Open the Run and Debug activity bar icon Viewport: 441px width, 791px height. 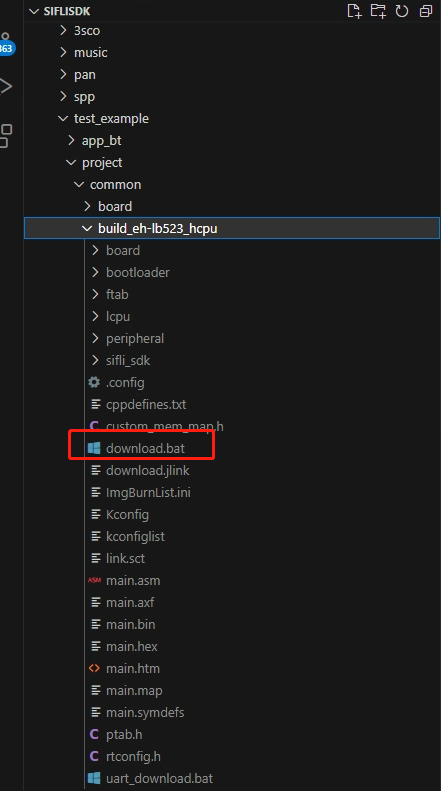click(x=6, y=86)
